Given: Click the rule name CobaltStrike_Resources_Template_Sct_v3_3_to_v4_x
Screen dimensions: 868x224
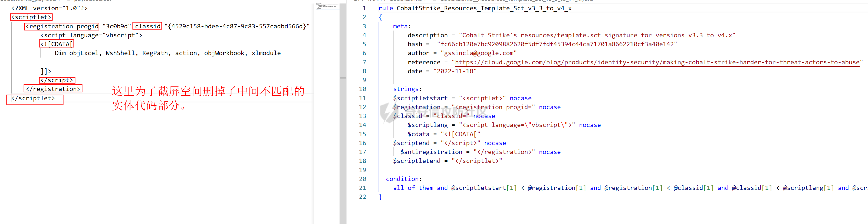Looking at the screenshot, I should [x=484, y=8].
